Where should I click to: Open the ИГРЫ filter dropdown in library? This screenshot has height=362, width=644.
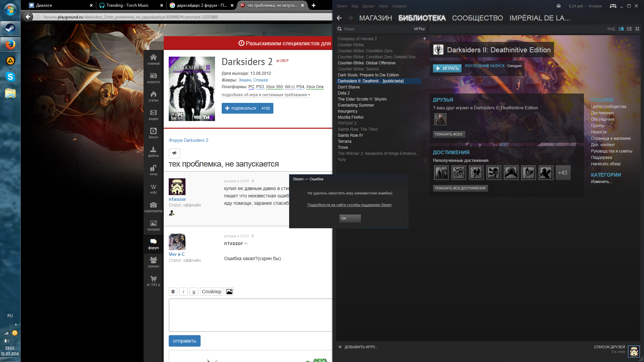tap(419, 29)
